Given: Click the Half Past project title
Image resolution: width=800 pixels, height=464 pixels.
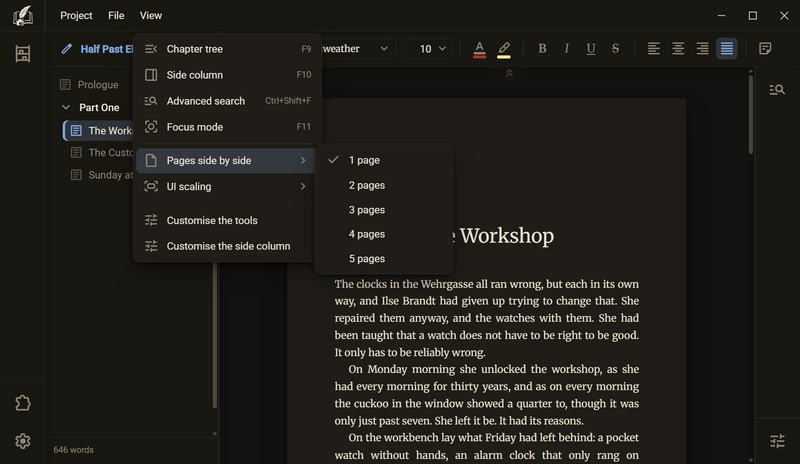Looking at the screenshot, I should pyautogui.click(x=107, y=49).
